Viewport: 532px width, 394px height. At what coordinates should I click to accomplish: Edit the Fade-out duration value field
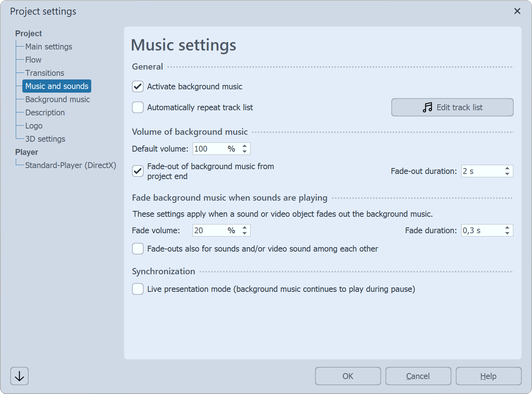pyautogui.click(x=480, y=171)
